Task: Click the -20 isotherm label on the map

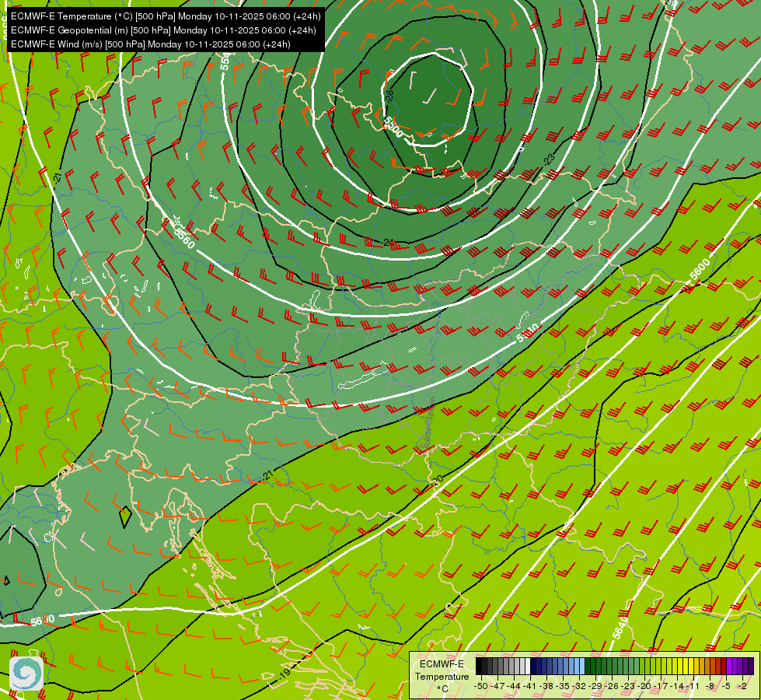Action: pyautogui.click(x=438, y=479)
